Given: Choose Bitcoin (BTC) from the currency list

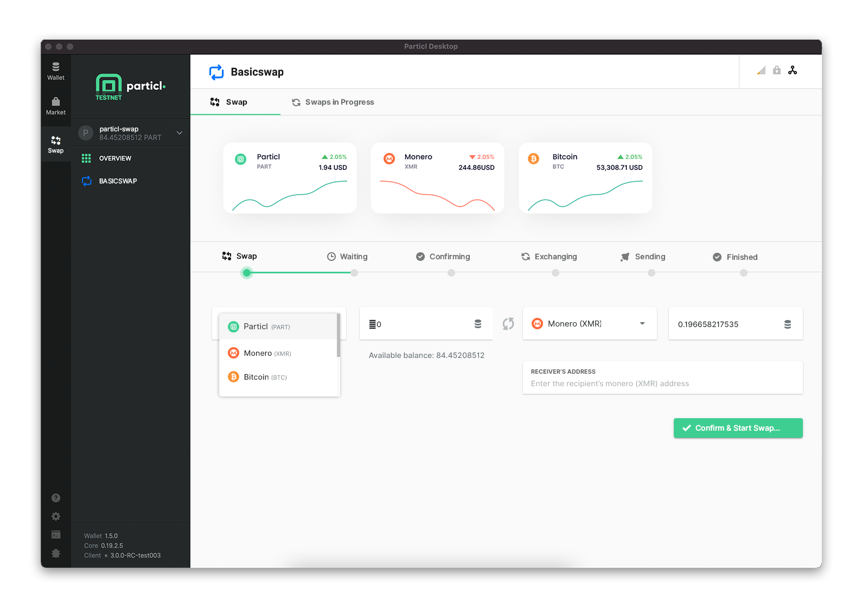Looking at the screenshot, I should click(278, 377).
